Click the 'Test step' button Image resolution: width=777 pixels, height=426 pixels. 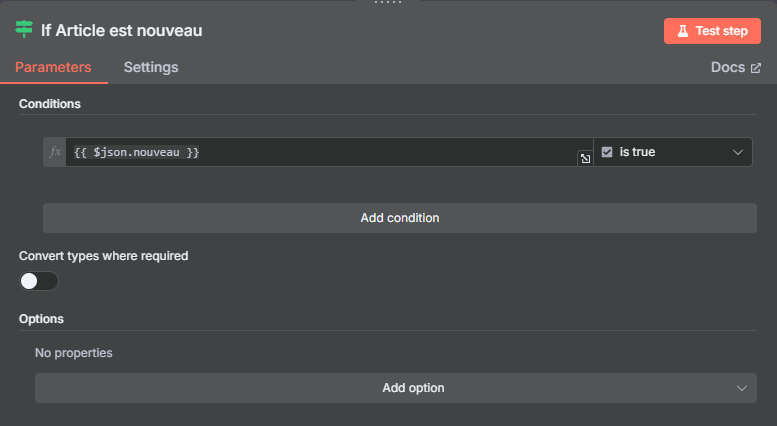click(x=712, y=31)
